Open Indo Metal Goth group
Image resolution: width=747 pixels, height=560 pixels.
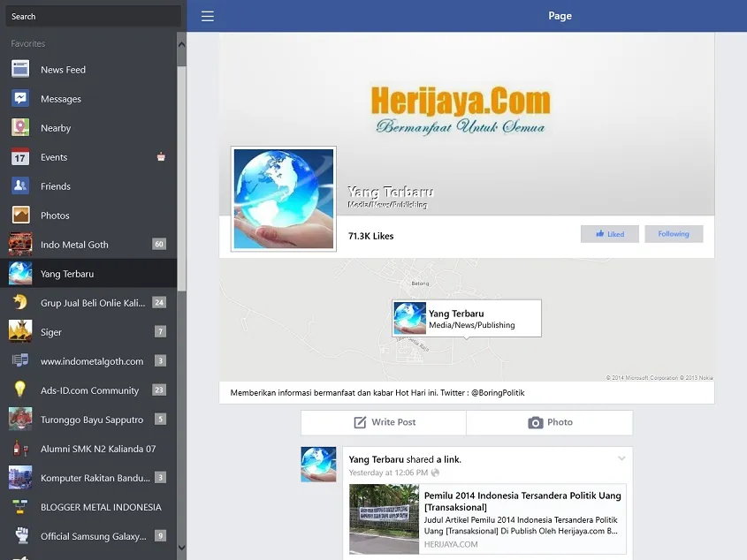(74, 245)
